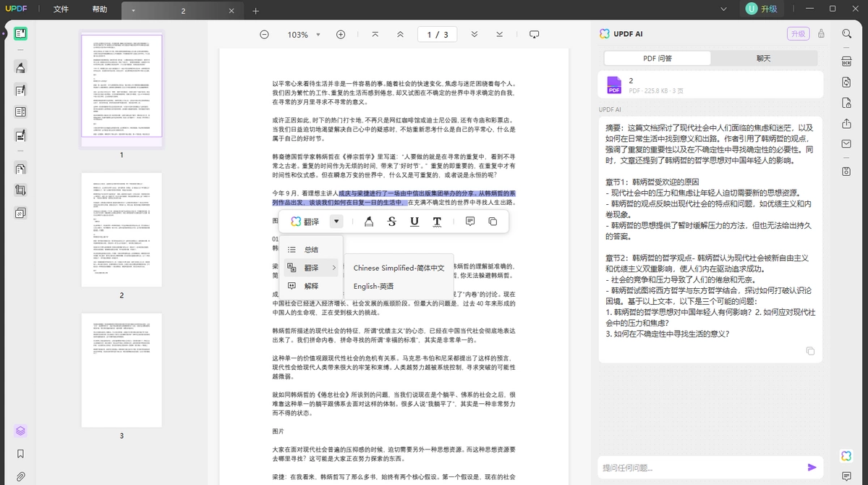This screenshot has width=868, height=485.
Task: Clear AI chat with the broom icon
Action: [821, 34]
